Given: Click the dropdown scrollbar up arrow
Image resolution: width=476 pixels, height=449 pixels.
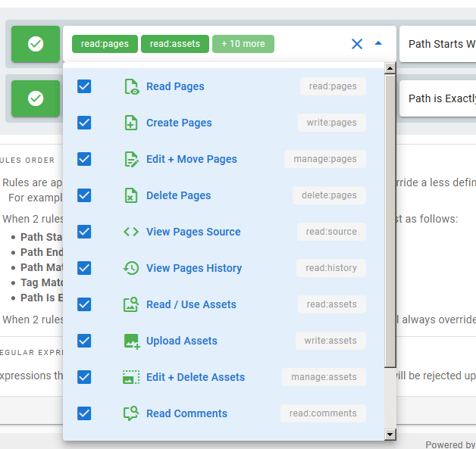Looking at the screenshot, I should (x=390, y=68).
